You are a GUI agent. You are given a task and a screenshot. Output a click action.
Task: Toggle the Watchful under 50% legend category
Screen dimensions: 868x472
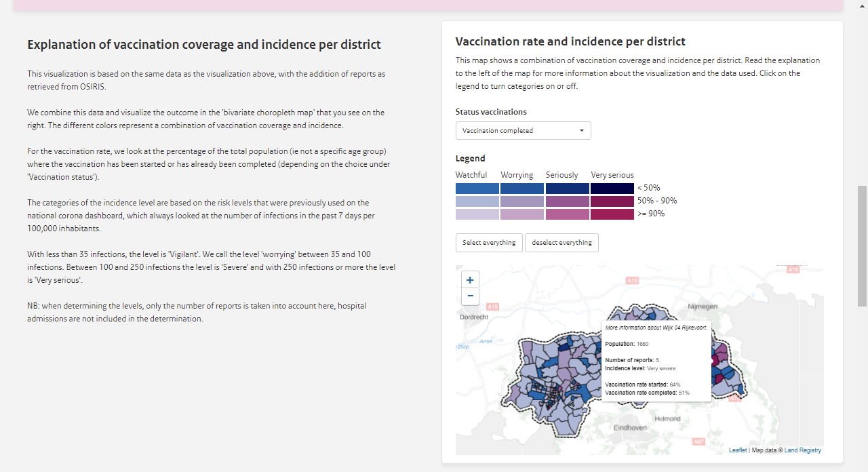(x=476, y=188)
